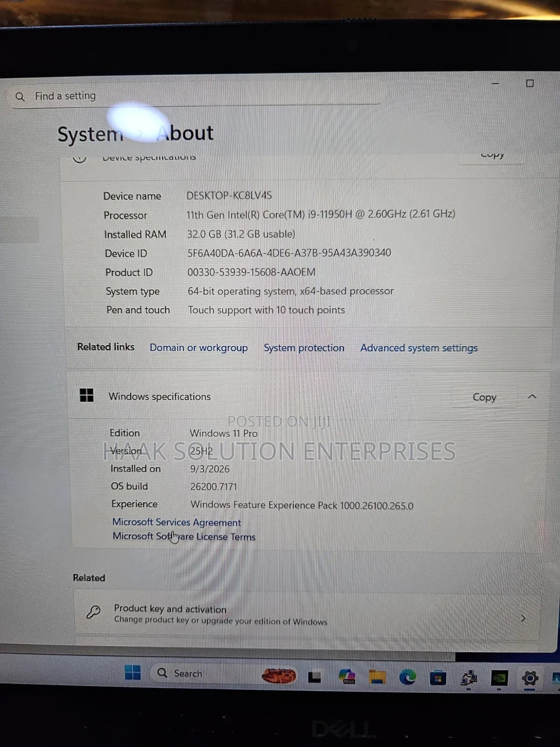
Task: Click the search magnifier icon in Settings
Action: click(x=20, y=97)
